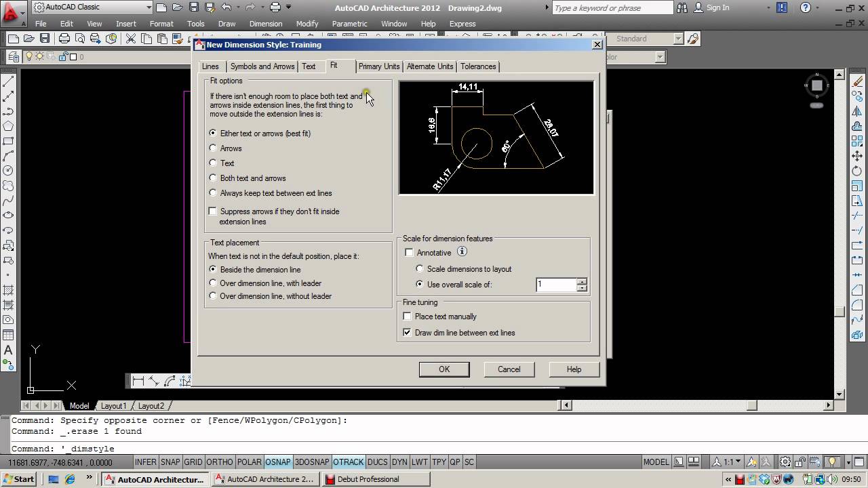The height and width of the screenshot is (488, 868).
Task: Click Help question mark icon in title bar
Action: coord(805,7)
